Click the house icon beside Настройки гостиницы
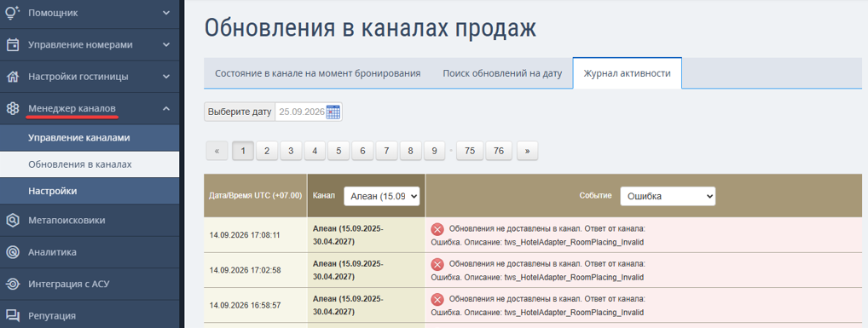 12,77
